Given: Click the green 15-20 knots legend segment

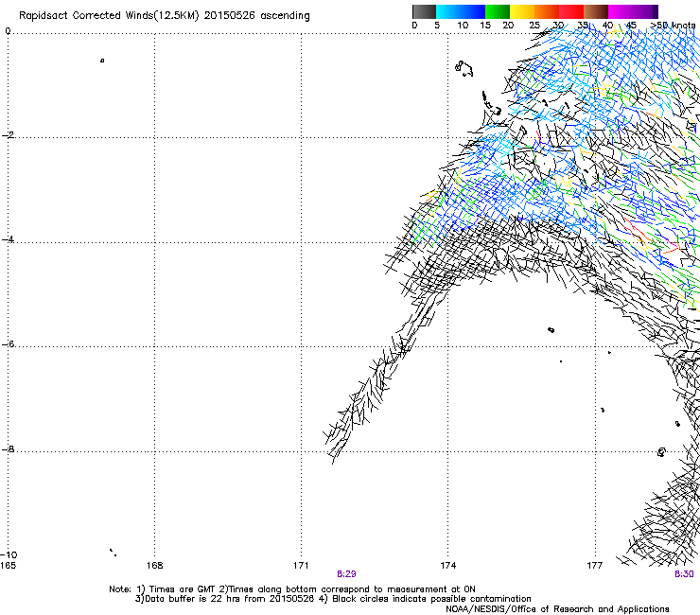Looking at the screenshot, I should tap(498, 11).
